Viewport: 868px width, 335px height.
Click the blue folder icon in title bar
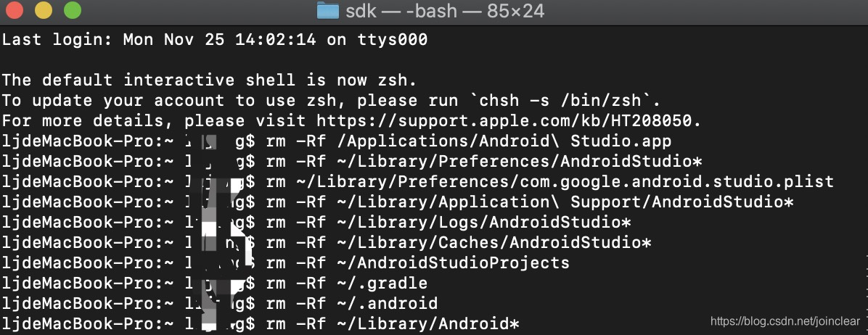[327, 10]
